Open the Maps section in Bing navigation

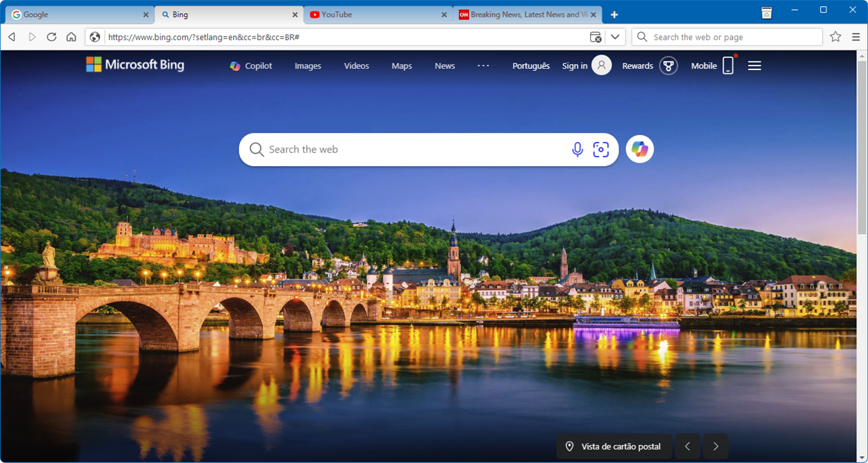[x=401, y=65]
